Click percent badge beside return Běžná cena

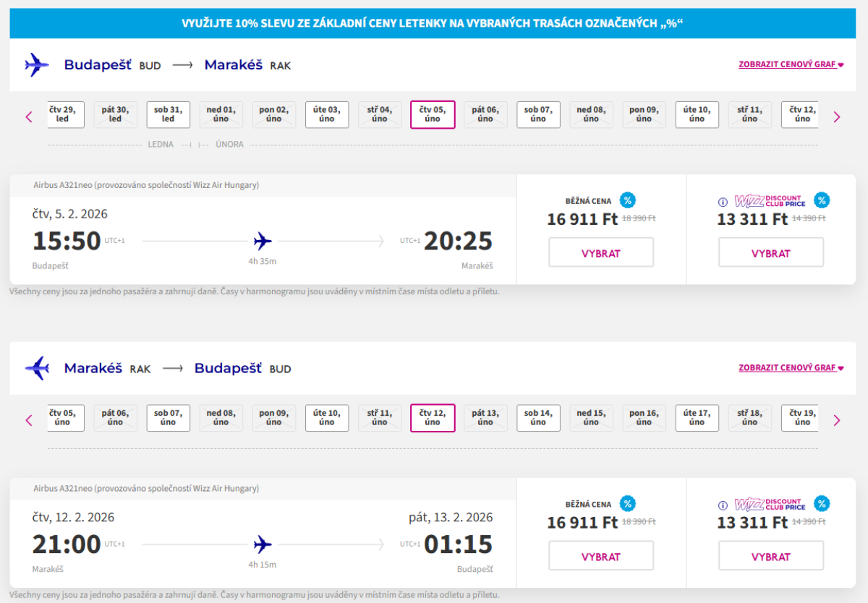pos(628,504)
